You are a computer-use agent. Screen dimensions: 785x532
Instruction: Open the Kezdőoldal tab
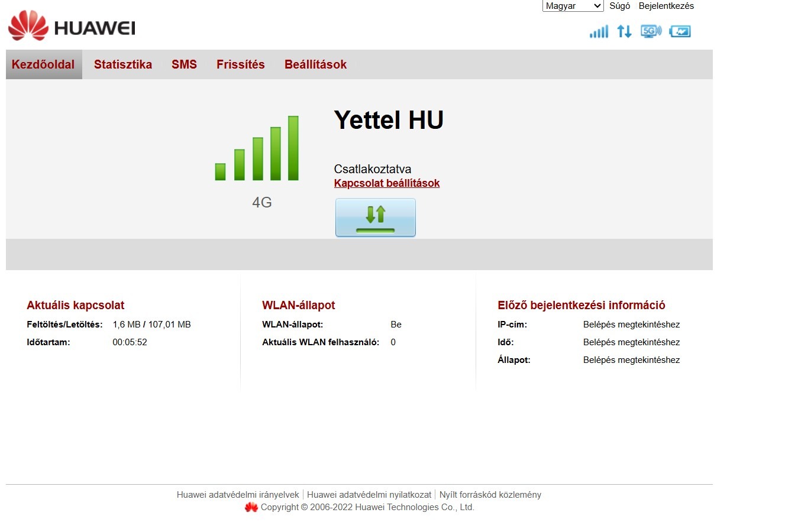[x=43, y=64]
